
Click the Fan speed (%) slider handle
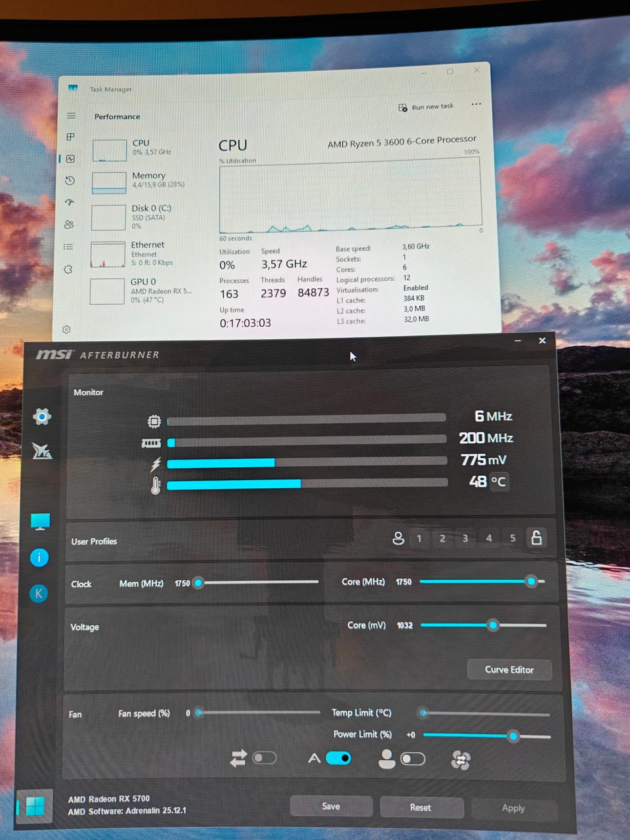click(x=198, y=712)
